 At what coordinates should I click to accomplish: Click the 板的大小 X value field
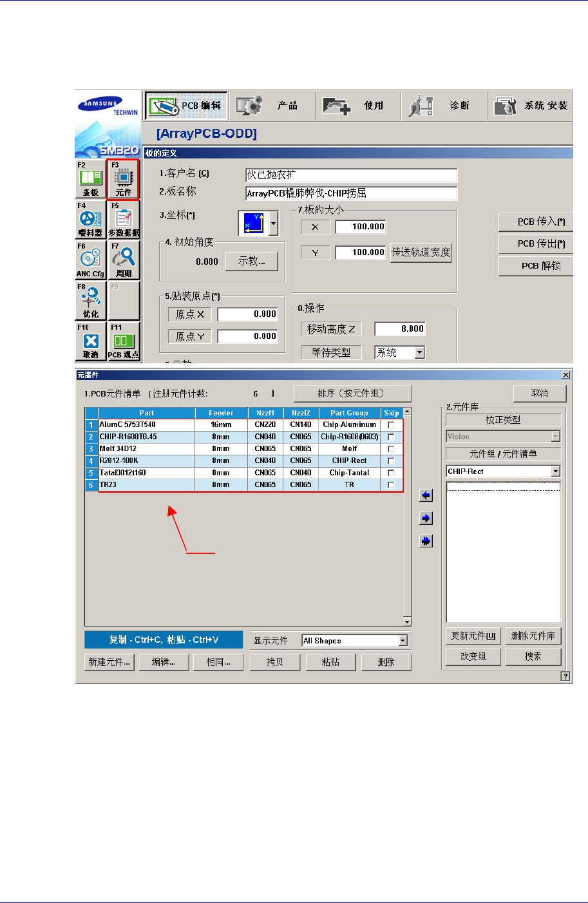361,227
